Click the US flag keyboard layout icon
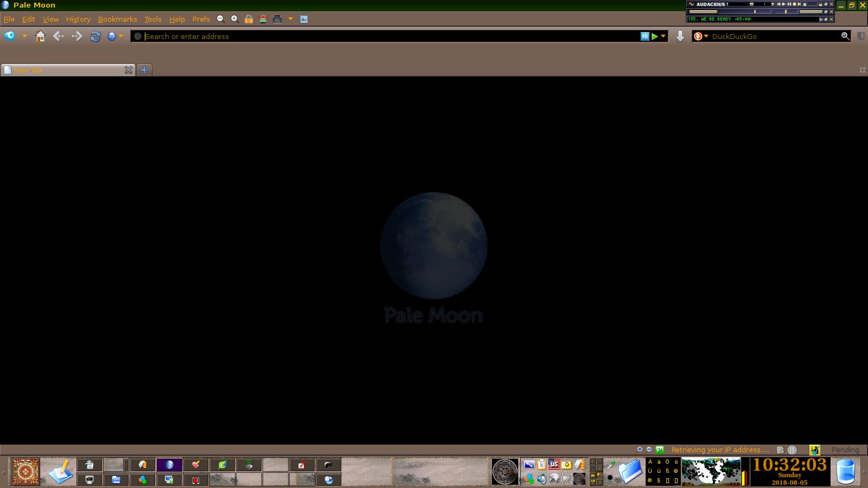 click(x=554, y=464)
